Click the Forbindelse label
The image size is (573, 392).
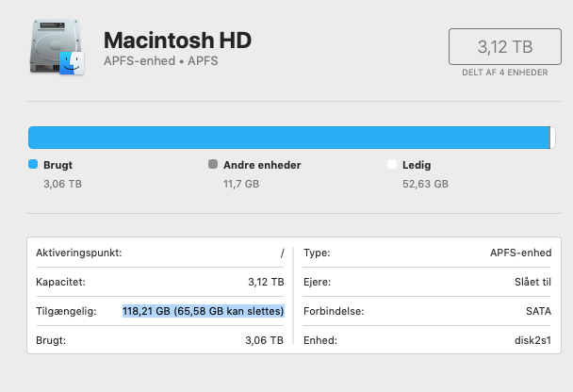coord(334,311)
